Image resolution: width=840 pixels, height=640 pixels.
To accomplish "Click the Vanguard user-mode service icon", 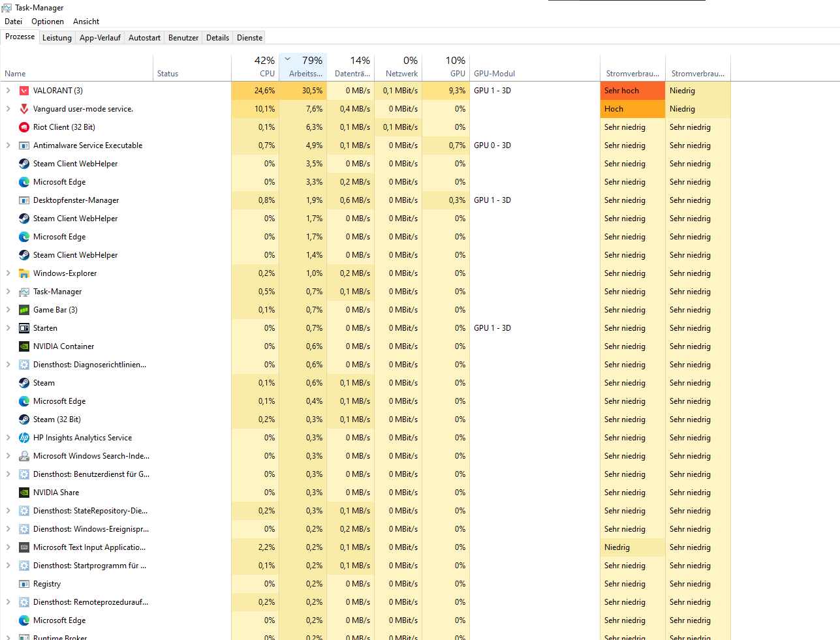I will pos(24,109).
